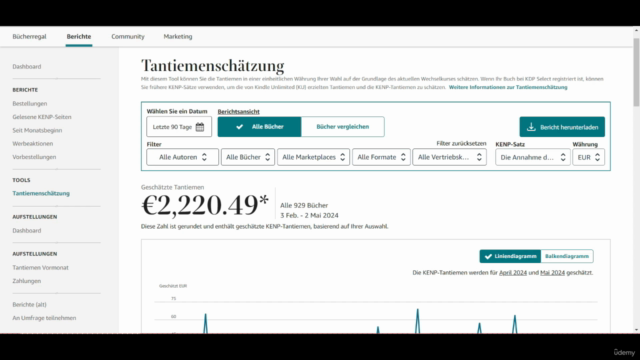The image size is (640, 360).
Task: Open the Bücherregal tab
Action: pos(29,36)
